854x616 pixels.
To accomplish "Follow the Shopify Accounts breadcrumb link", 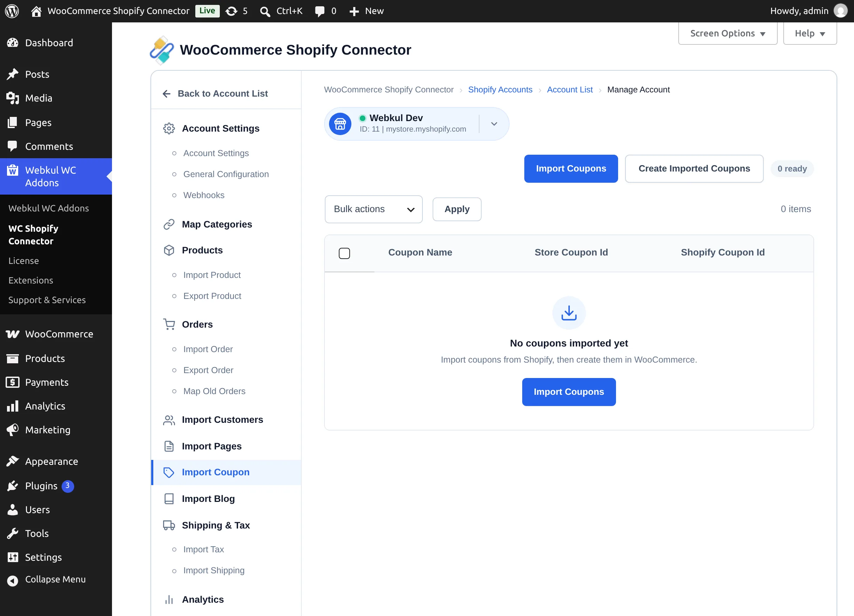I will [x=500, y=90].
